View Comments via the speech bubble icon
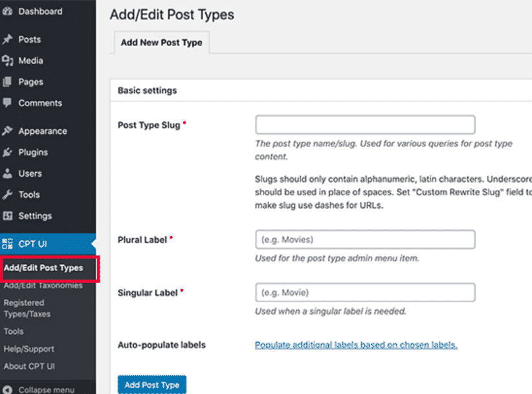 pyautogui.click(x=8, y=103)
